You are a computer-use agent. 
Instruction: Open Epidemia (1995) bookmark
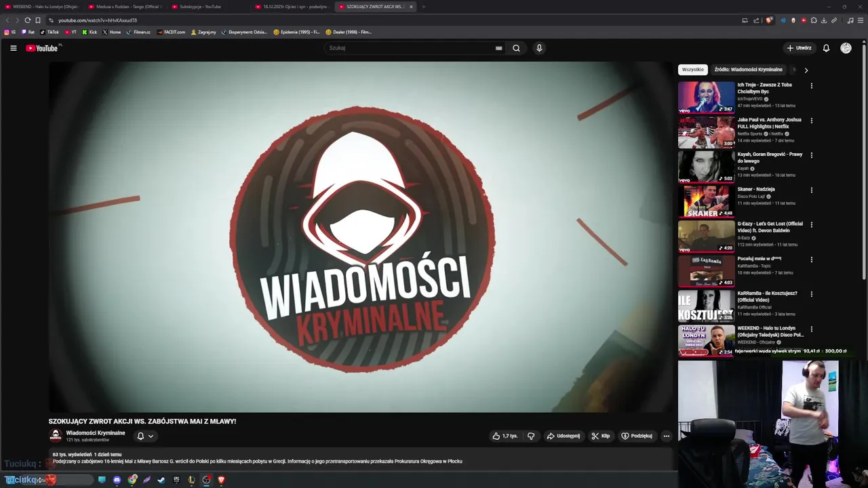click(x=296, y=32)
